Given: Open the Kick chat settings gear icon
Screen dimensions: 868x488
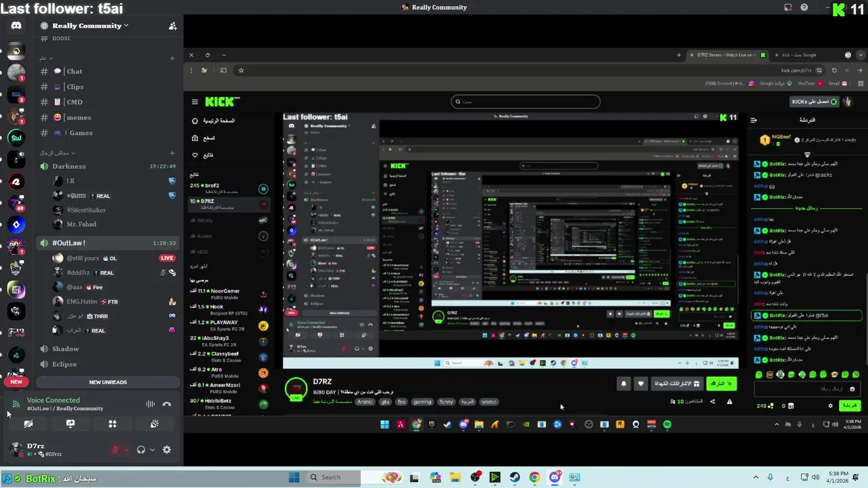Looking at the screenshot, I should pyautogui.click(x=830, y=406).
